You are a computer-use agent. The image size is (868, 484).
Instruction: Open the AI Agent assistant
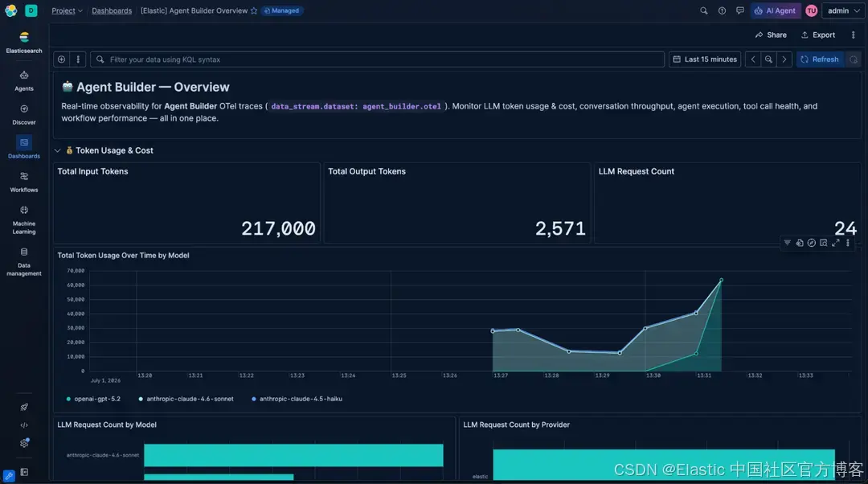[x=776, y=10]
